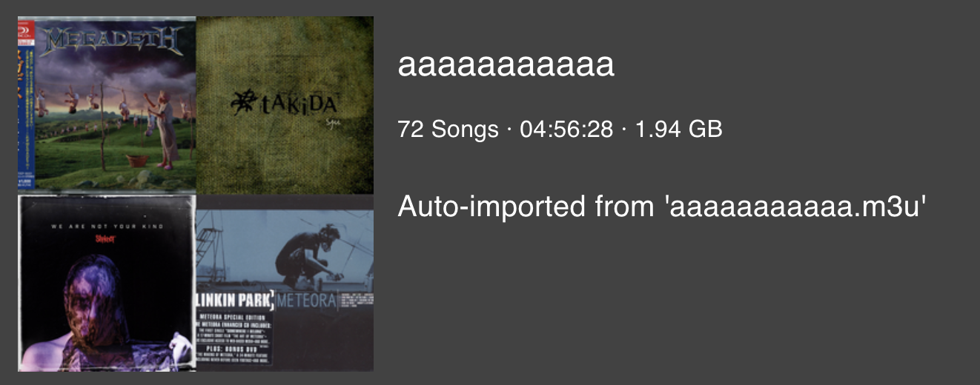Select the 72 Songs count text
Image resolution: width=980 pixels, height=385 pixels.
[x=448, y=130]
